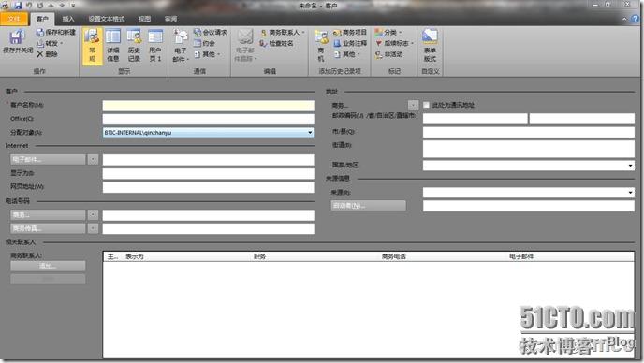Click the 网页地址 (Web page) field
Viewport: 644px width, 363px height.
(208, 187)
